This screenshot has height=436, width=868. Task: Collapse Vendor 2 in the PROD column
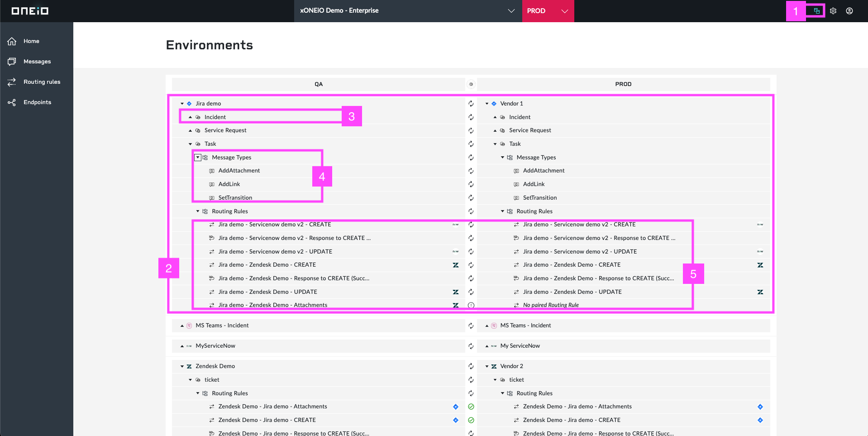click(x=487, y=366)
